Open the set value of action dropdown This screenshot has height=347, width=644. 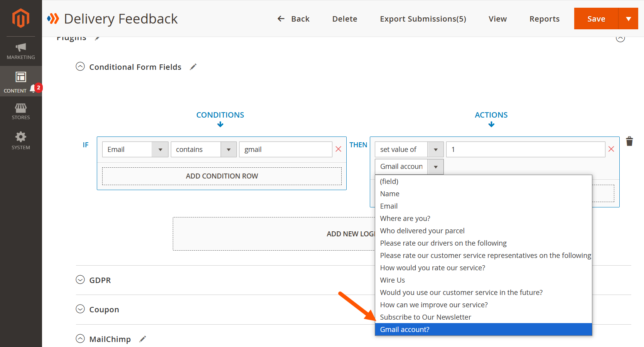(409, 150)
